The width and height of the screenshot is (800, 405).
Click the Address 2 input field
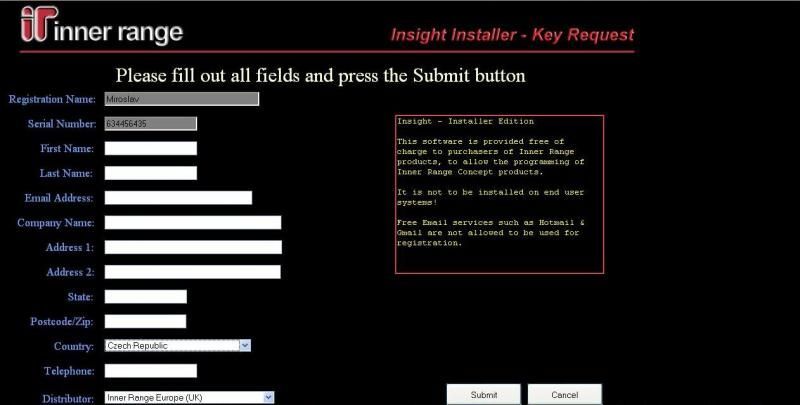pyautogui.click(x=192, y=271)
